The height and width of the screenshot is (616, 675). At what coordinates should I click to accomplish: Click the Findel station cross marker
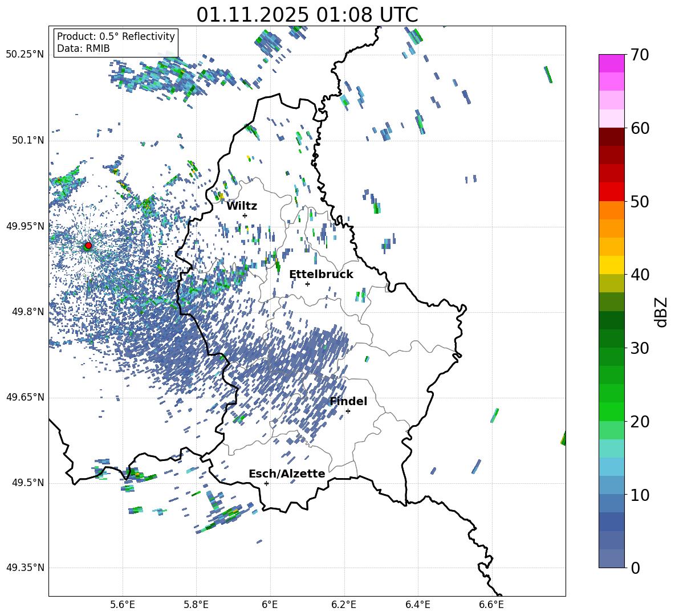(x=348, y=411)
